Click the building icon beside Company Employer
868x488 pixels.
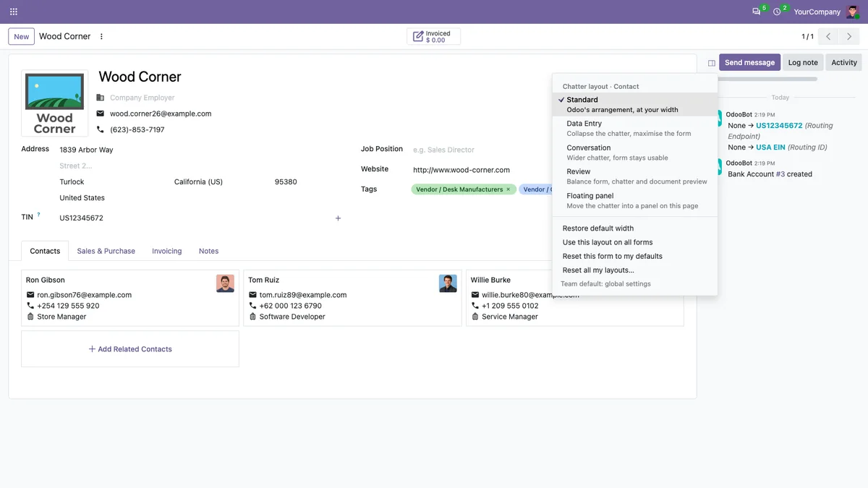[x=100, y=98]
